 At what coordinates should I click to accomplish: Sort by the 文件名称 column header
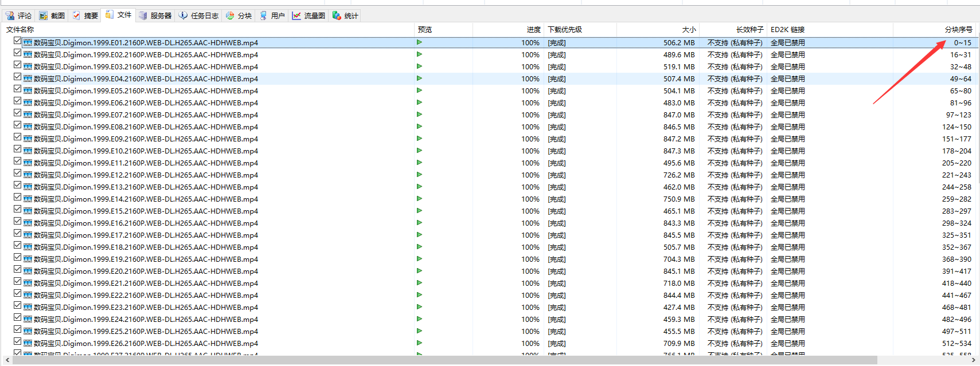[20, 29]
